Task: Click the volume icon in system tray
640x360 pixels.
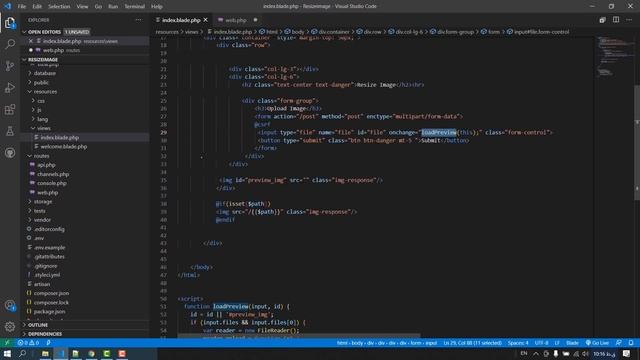Action: (585, 353)
